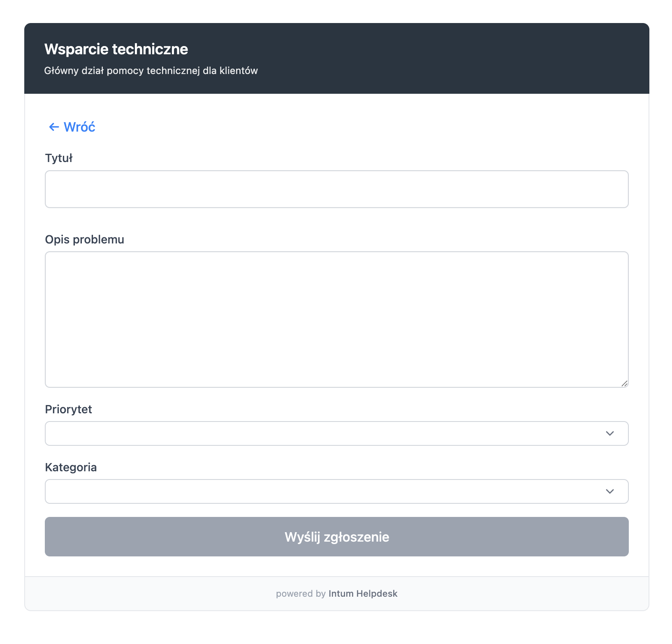672x644 pixels.
Task: Click the "powered by" footer text
Action: [x=301, y=593]
